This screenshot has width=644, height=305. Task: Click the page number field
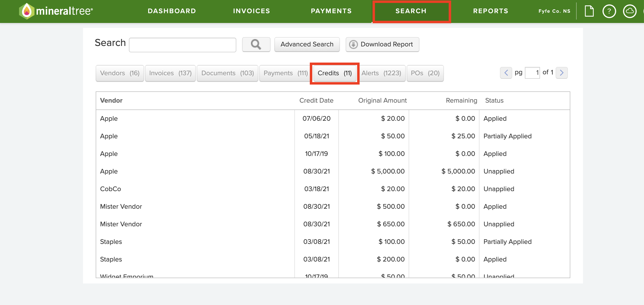532,73
